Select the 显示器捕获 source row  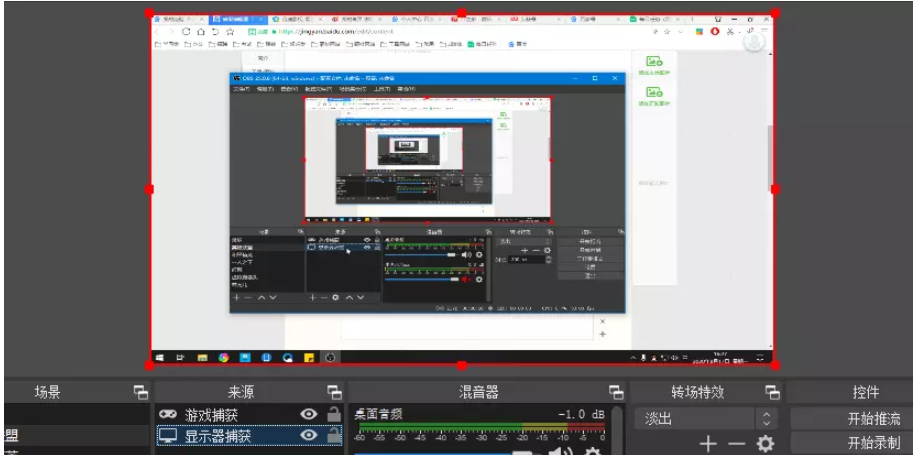point(249,435)
